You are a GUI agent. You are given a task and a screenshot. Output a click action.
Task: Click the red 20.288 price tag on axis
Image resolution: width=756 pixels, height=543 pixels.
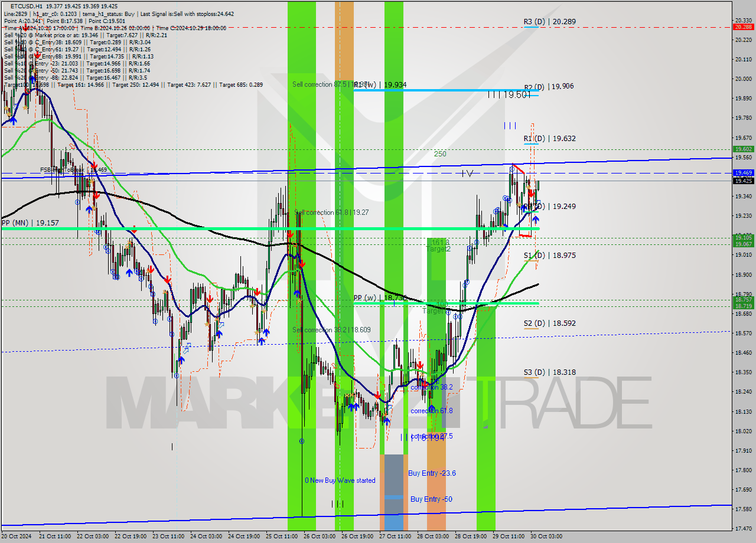744,27
